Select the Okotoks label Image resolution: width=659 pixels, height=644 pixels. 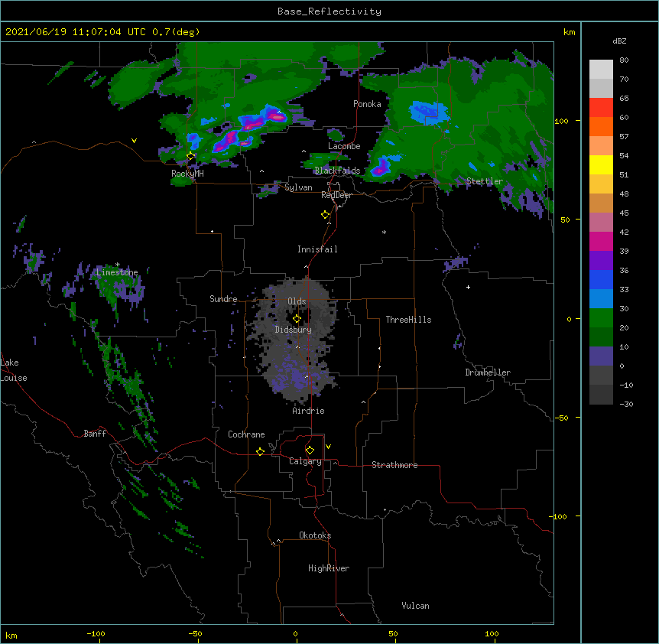click(315, 535)
